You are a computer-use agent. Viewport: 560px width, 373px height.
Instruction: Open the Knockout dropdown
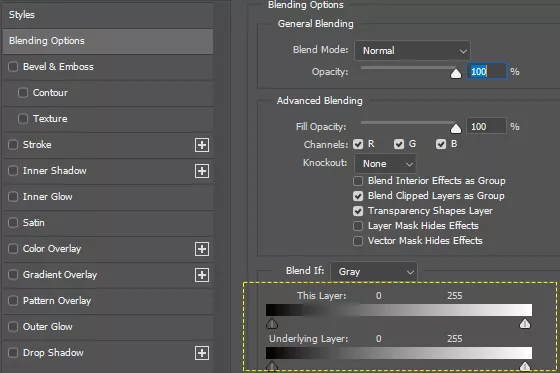385,164
